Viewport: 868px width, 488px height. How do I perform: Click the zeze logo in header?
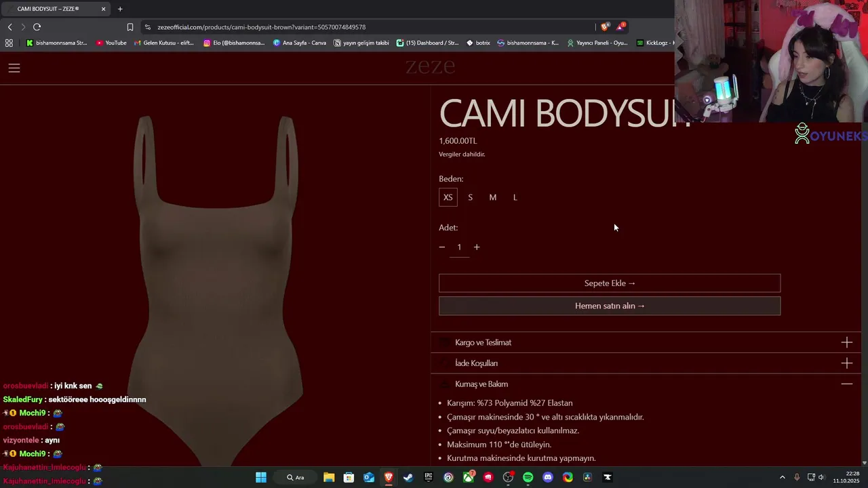430,66
